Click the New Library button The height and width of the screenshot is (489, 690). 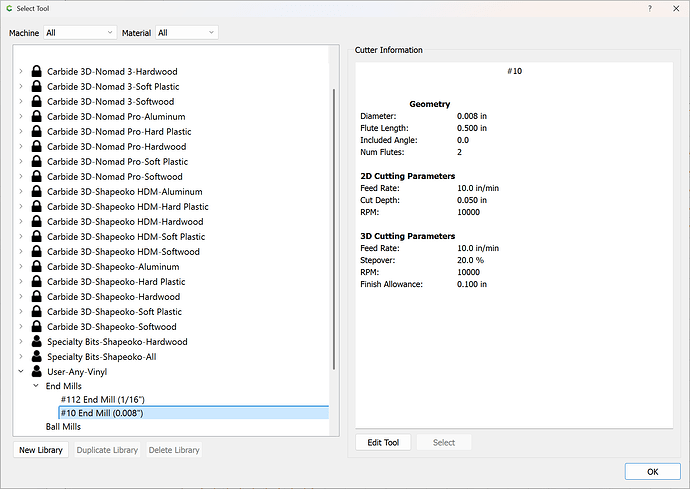click(x=41, y=450)
